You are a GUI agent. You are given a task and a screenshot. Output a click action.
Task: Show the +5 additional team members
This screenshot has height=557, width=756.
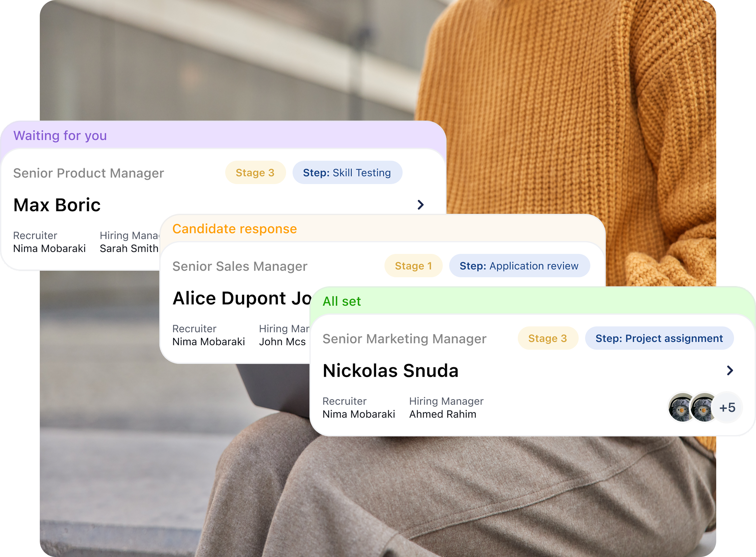tap(727, 407)
